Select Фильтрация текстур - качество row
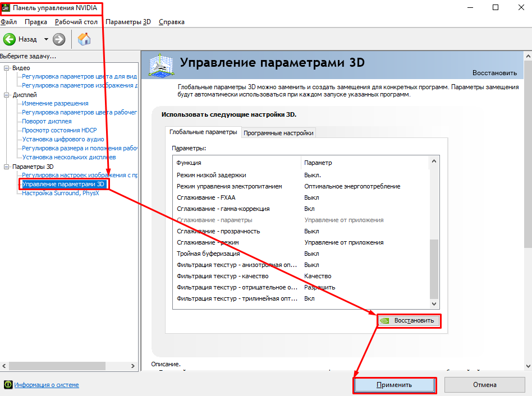Viewport: 532px width, 396px height. coord(301,276)
